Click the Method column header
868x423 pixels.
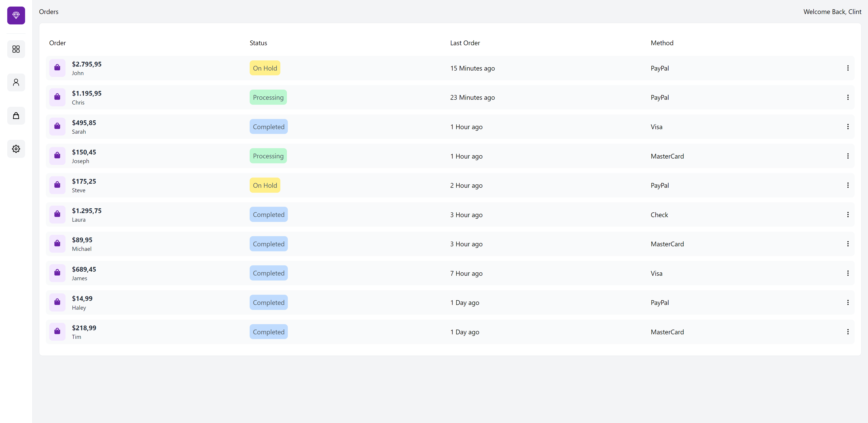tap(662, 43)
